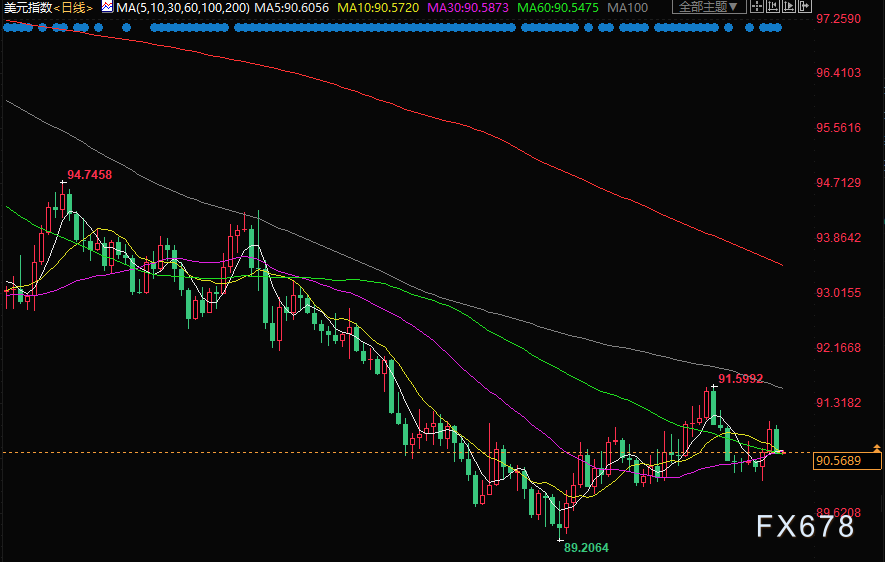Click the chart icon with left-pointing arrow
The height and width of the screenshot is (562, 885).
(x=773, y=6)
